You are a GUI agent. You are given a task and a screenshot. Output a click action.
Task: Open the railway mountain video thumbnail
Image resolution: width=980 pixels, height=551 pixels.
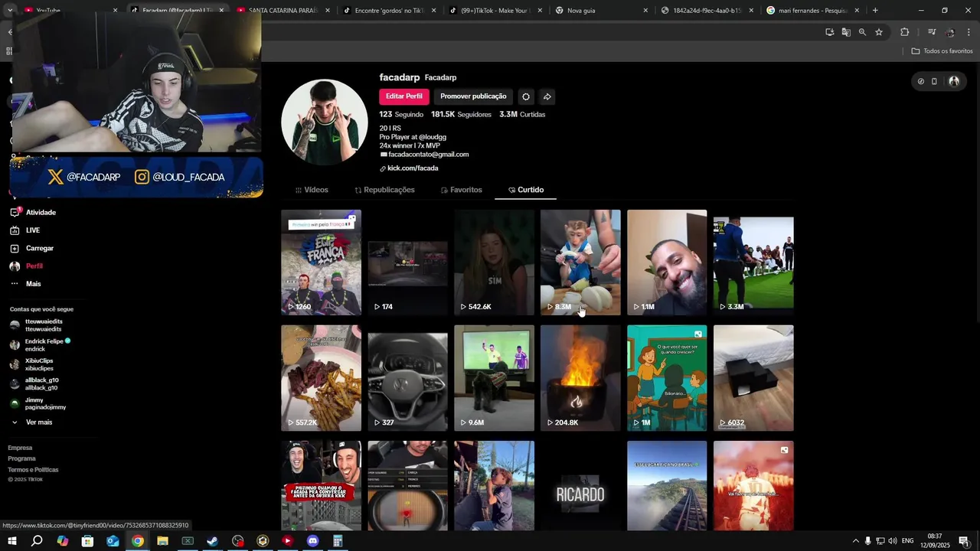click(667, 486)
